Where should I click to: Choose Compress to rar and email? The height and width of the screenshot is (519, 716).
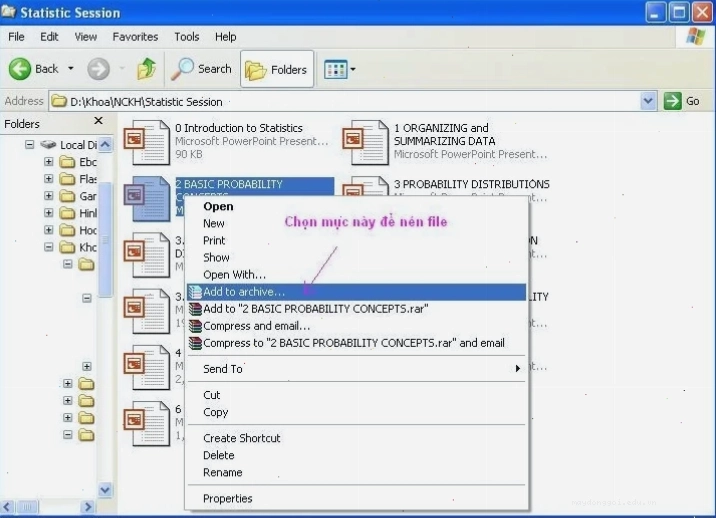click(x=356, y=343)
